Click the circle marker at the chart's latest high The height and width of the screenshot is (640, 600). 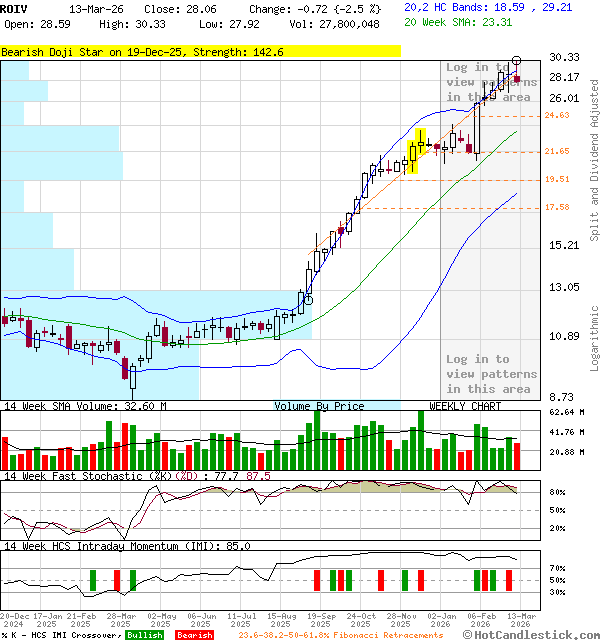point(516,61)
